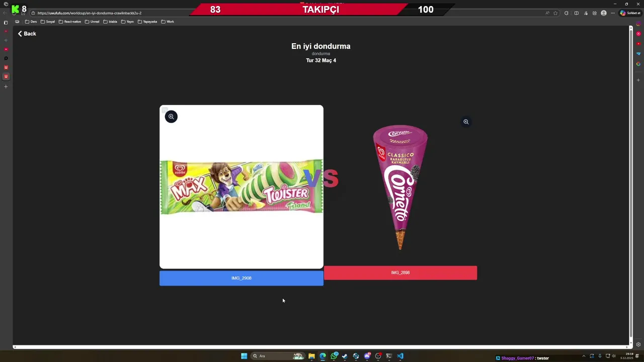Open File Explorer from the taskbar
Screen dimensions: 644x362
[x=311, y=356]
